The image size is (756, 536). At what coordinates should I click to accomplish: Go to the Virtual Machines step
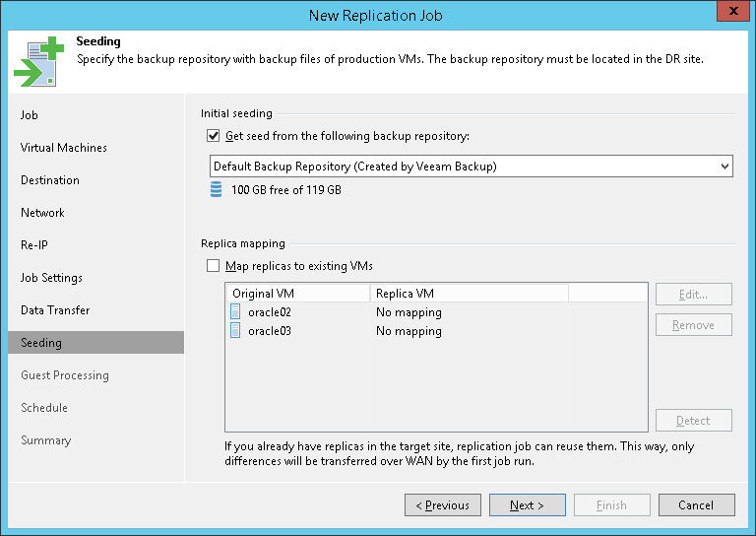click(x=64, y=148)
